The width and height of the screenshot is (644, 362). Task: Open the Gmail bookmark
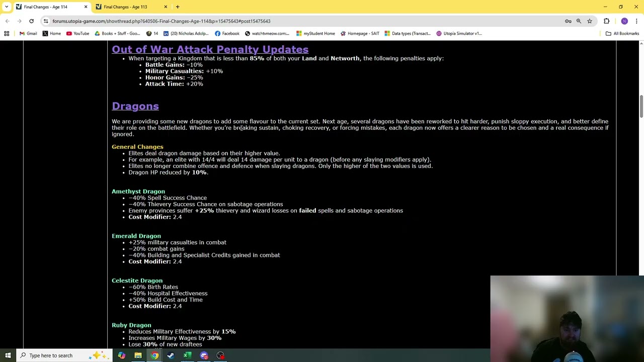point(28,34)
